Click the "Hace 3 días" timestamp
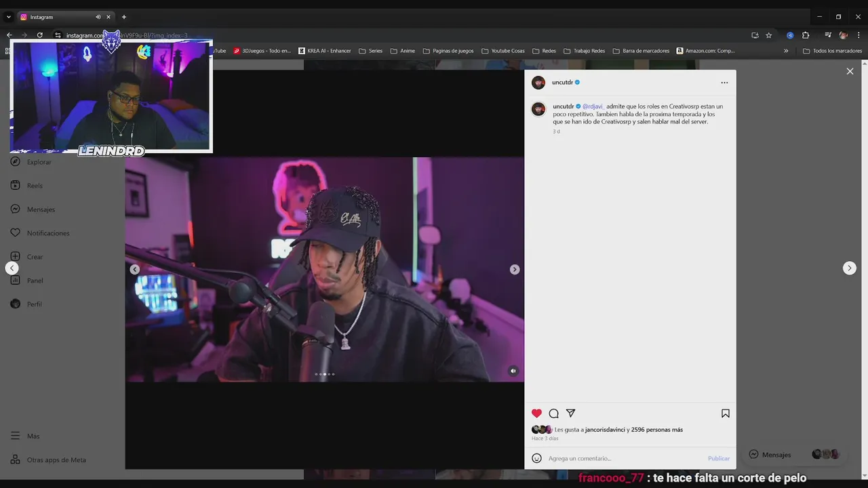868x488 pixels. 545,439
